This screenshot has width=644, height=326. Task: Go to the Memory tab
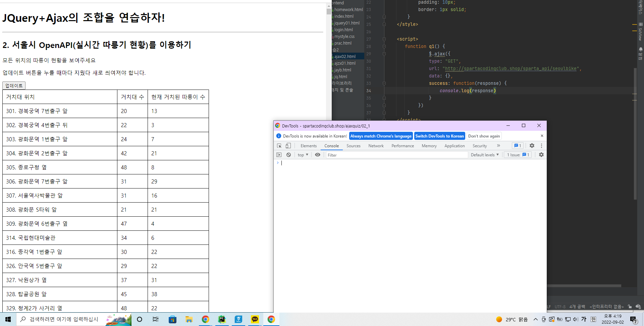pos(429,146)
